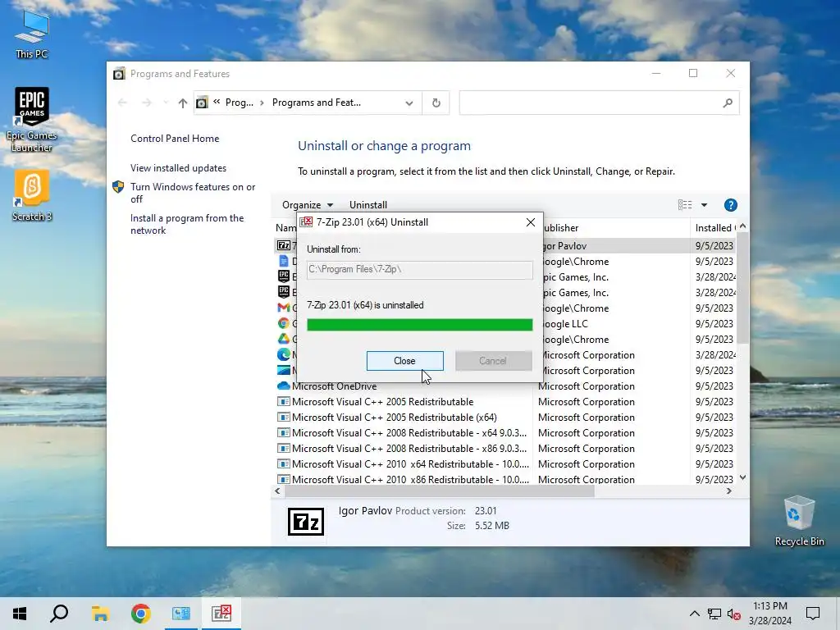Image resolution: width=840 pixels, height=630 pixels.
Task: Open View installed updates link
Action: 178,168
